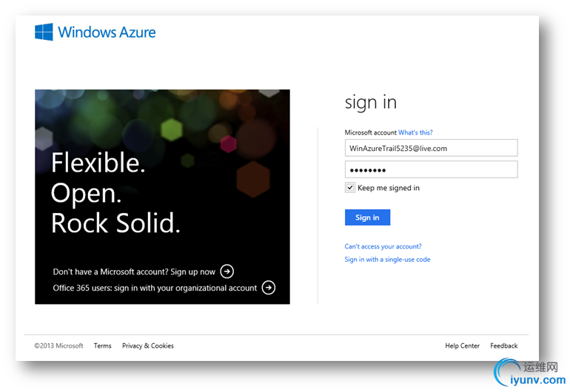Viewport: 570px width, 392px height.
Task: Open the Help Center link
Action: (x=462, y=346)
